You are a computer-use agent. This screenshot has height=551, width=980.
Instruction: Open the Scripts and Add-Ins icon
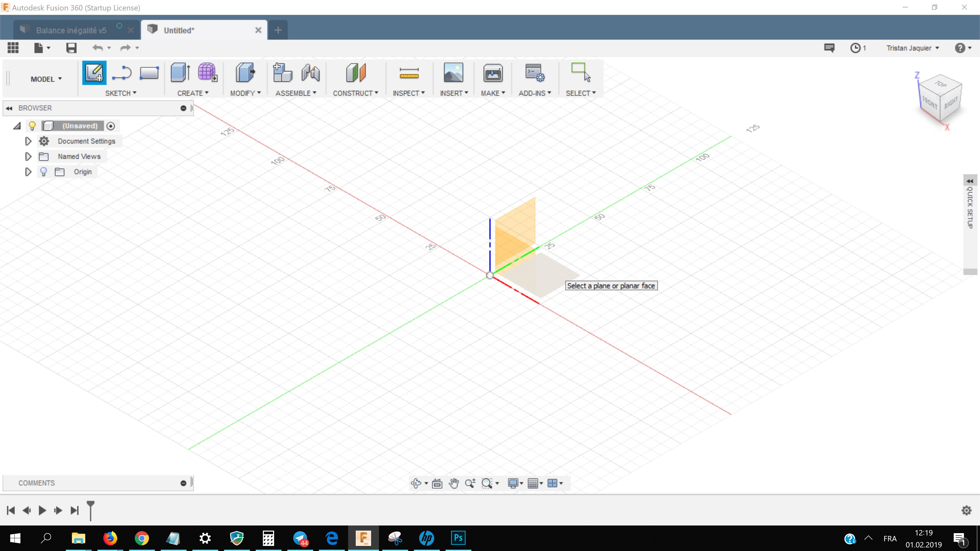click(x=534, y=73)
